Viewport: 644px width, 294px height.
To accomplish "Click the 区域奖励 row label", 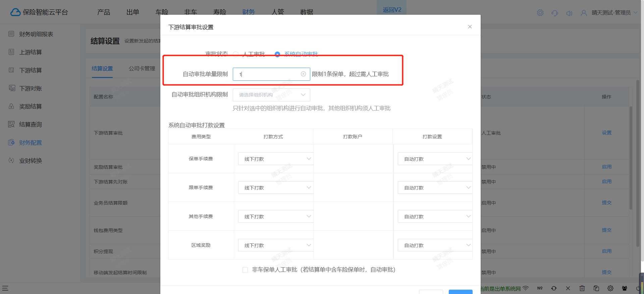I will tap(201, 245).
